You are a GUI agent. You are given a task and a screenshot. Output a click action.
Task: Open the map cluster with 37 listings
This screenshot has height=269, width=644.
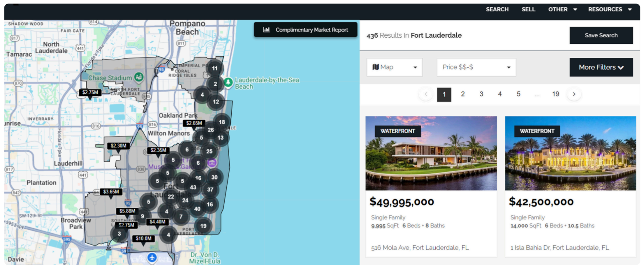[210, 190]
